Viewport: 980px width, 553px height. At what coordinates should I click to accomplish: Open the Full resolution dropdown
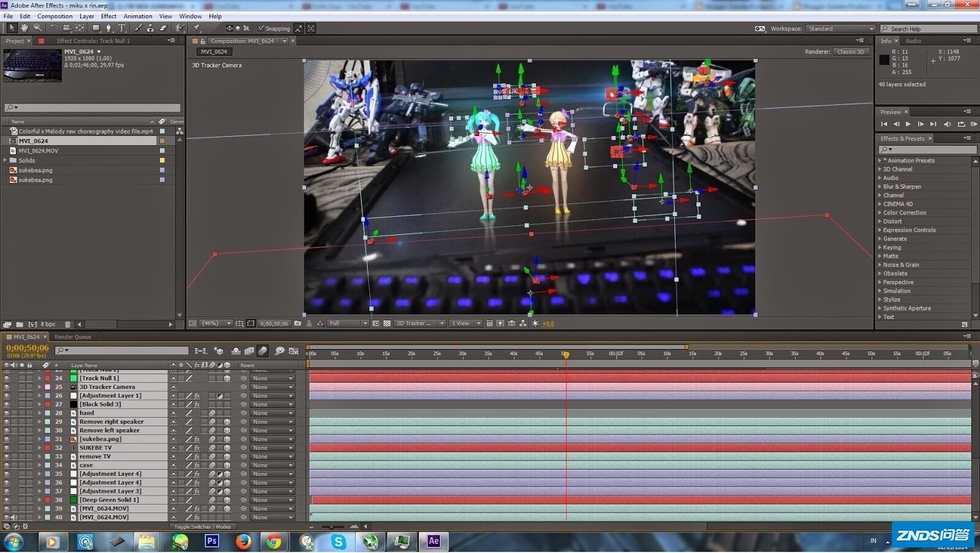point(348,323)
